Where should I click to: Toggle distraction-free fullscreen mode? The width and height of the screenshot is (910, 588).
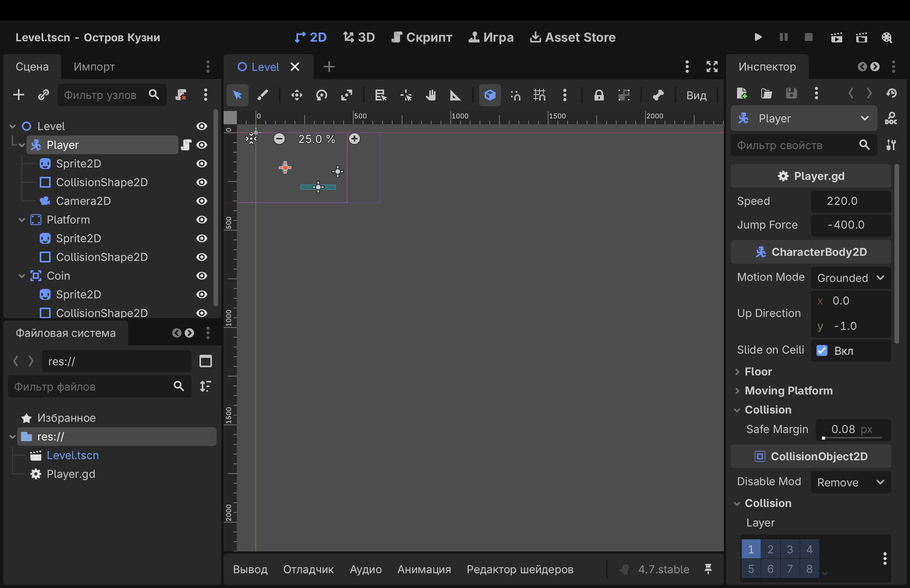tap(712, 67)
